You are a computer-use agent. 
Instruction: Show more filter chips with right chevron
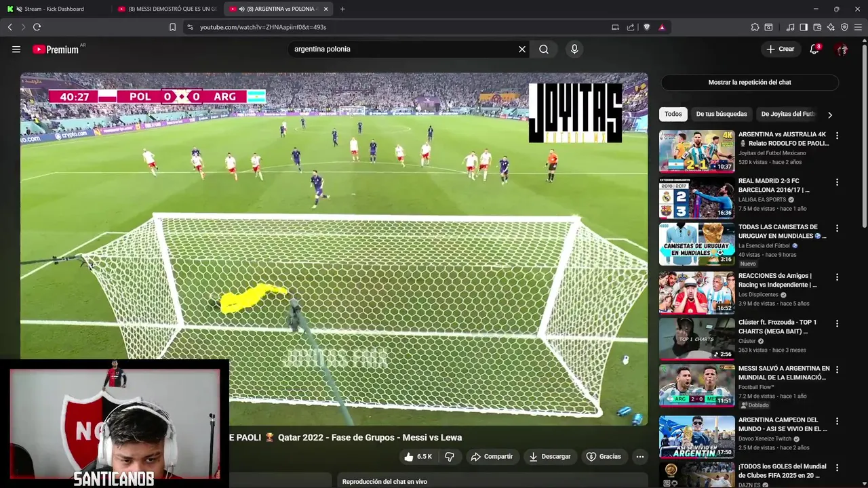coord(830,115)
